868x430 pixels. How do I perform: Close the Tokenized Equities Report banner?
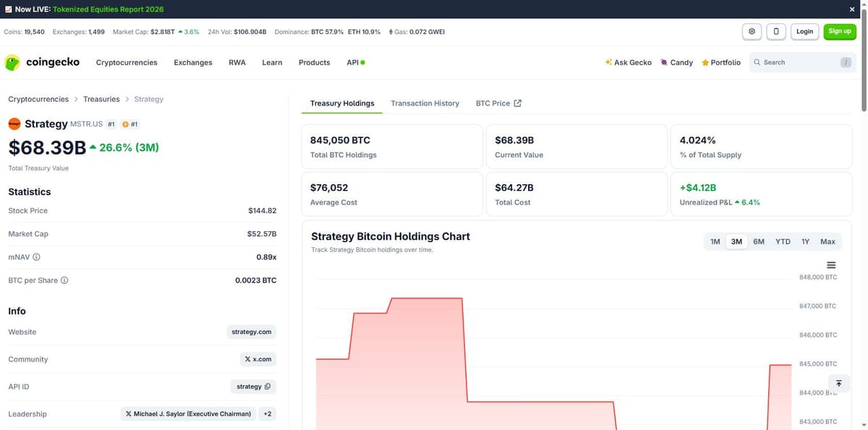(852, 9)
